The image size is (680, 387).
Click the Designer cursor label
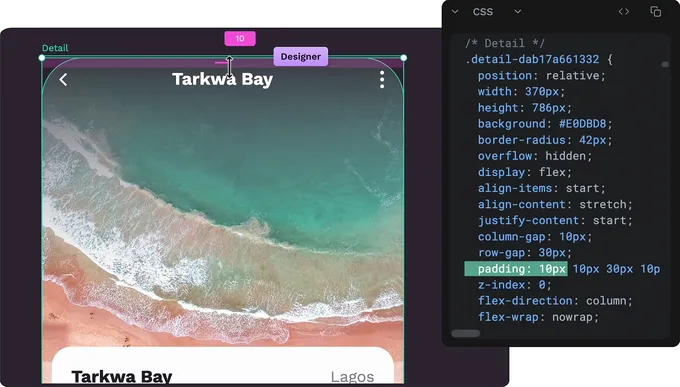[301, 56]
